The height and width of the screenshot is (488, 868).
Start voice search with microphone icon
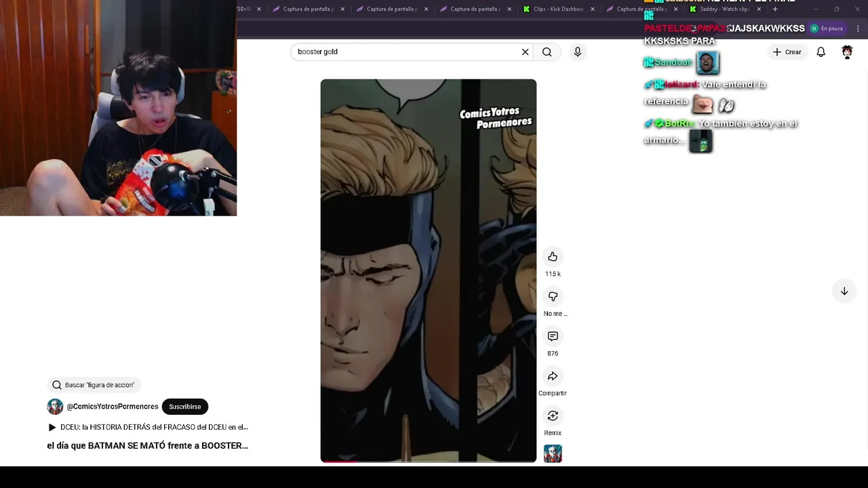[578, 52]
